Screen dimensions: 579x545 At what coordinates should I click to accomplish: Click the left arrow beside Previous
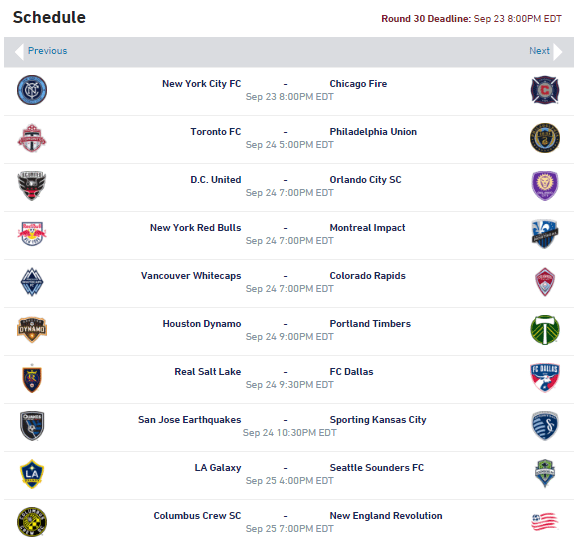(x=19, y=52)
